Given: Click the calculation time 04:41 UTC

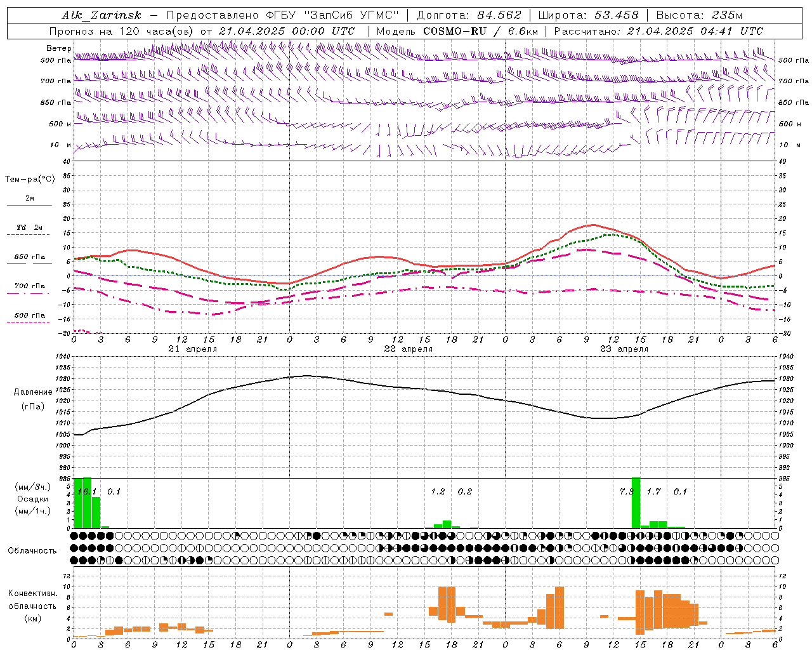Looking at the screenshot, I should tap(731, 31).
